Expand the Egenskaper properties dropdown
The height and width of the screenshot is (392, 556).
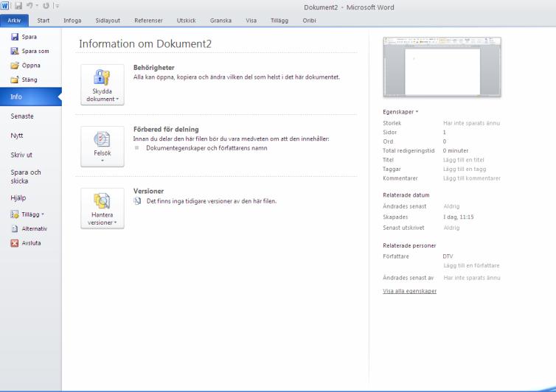(400, 112)
